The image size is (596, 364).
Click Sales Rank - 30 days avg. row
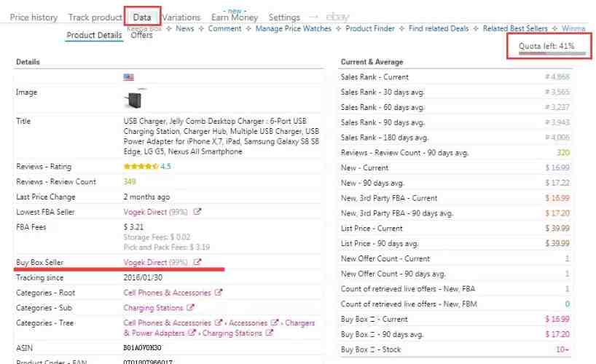coord(455,92)
